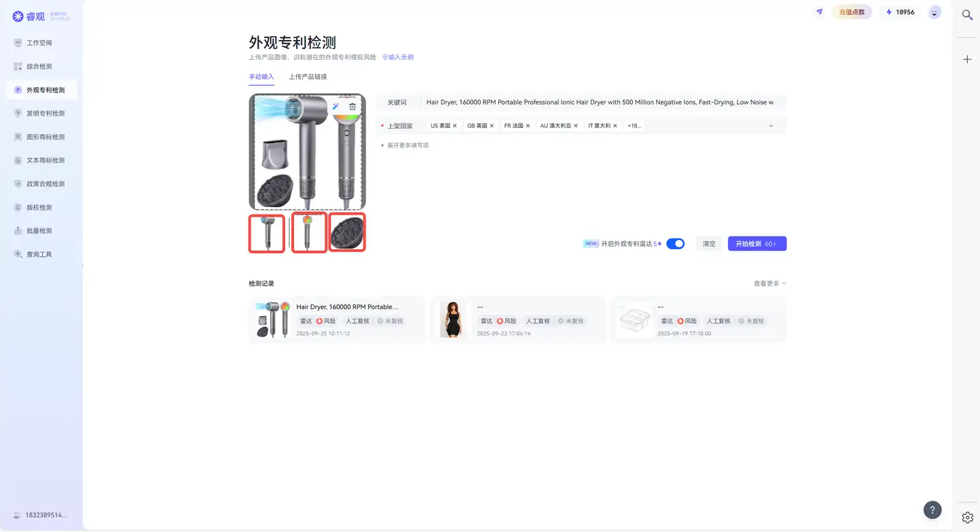Select the 手动输入 tab

261,76
